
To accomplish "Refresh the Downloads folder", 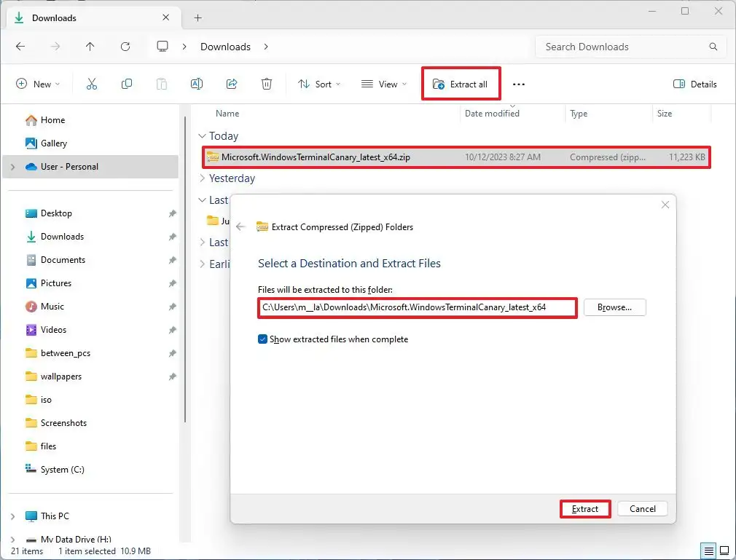I will click(125, 46).
